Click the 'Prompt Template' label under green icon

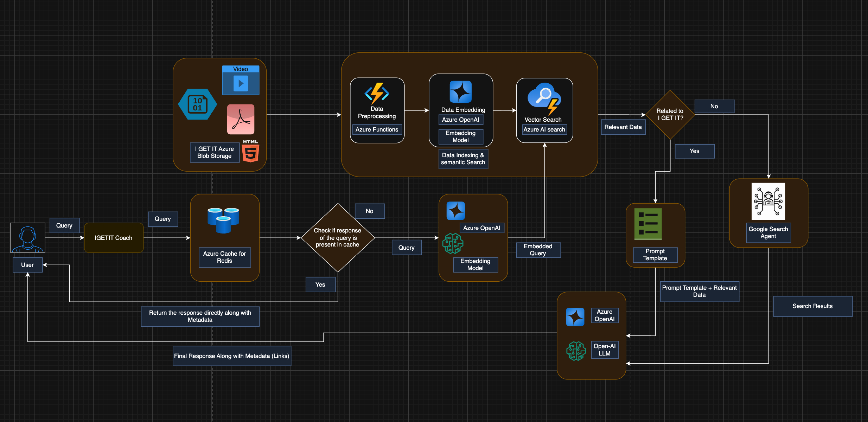(x=655, y=255)
